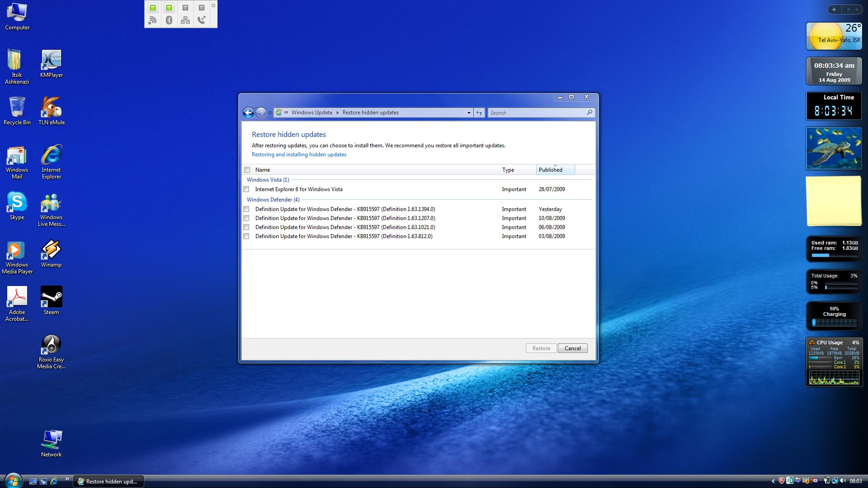
Task: Launch Internet Explorer desktop shortcut
Action: point(52,162)
